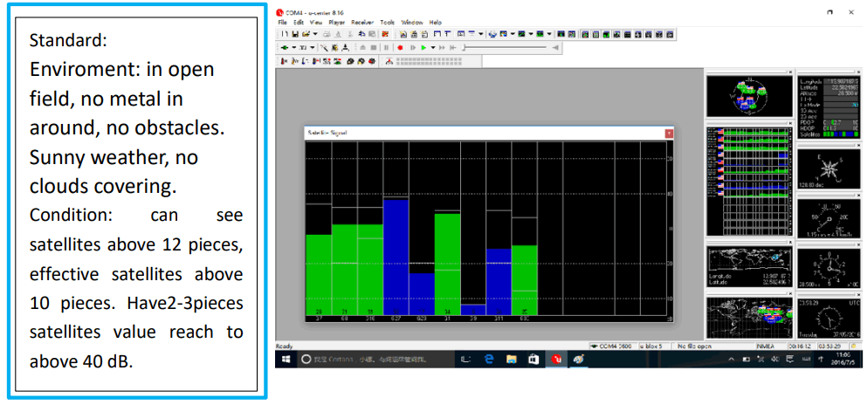Pause log playback
Screen dimensions: 868x405
[386, 48]
